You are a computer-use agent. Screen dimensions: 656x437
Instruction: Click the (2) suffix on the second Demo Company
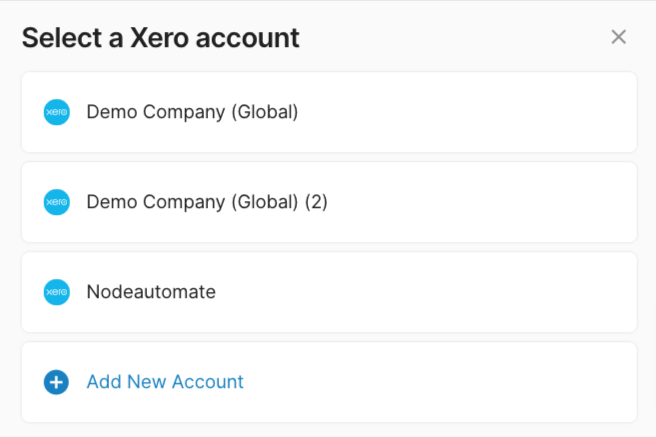coord(316,202)
